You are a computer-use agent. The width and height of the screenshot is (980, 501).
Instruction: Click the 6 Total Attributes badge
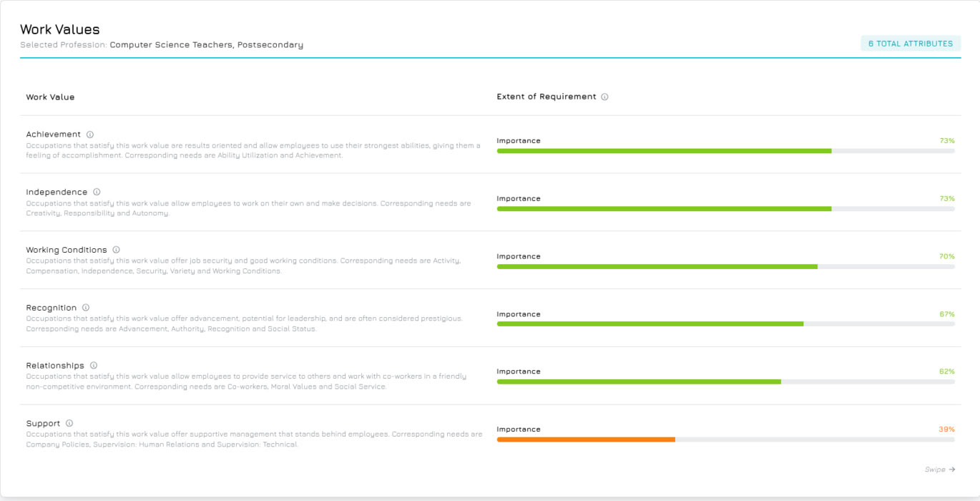click(x=910, y=44)
